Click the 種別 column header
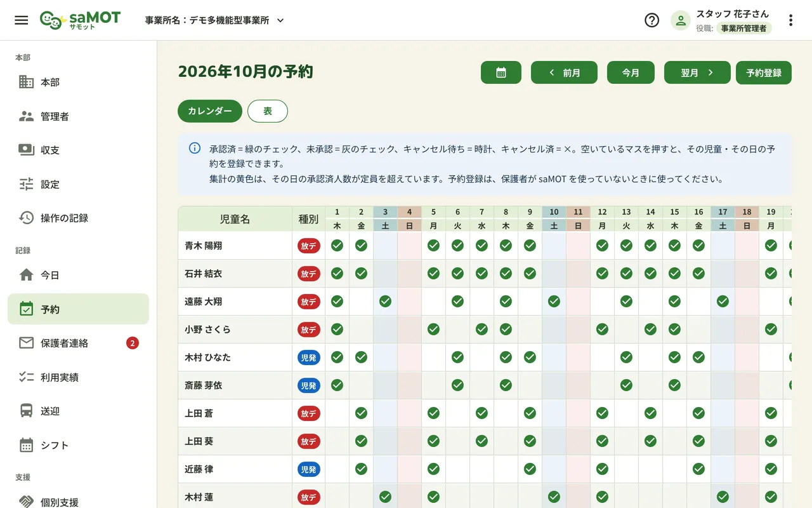Image resolution: width=812 pixels, height=508 pixels. click(308, 219)
